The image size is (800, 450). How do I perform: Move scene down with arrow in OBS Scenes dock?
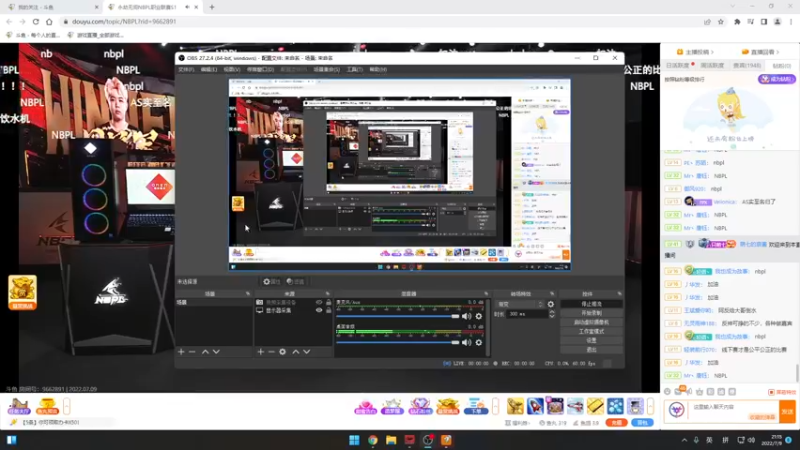point(216,352)
